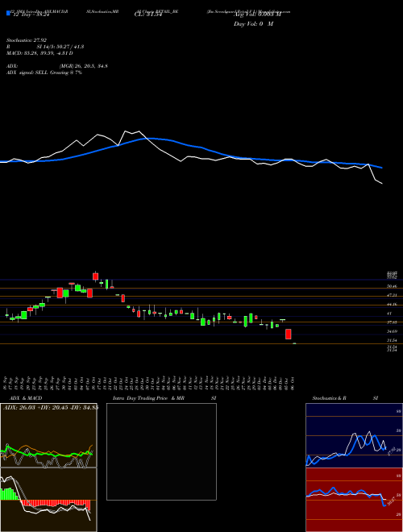Click the 34.69 price level label

pos(392,331)
